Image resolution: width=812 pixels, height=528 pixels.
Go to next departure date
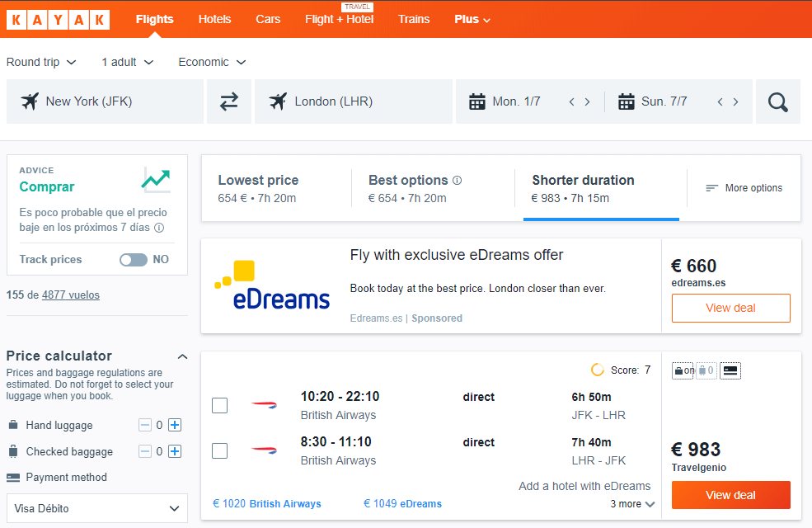[587, 102]
